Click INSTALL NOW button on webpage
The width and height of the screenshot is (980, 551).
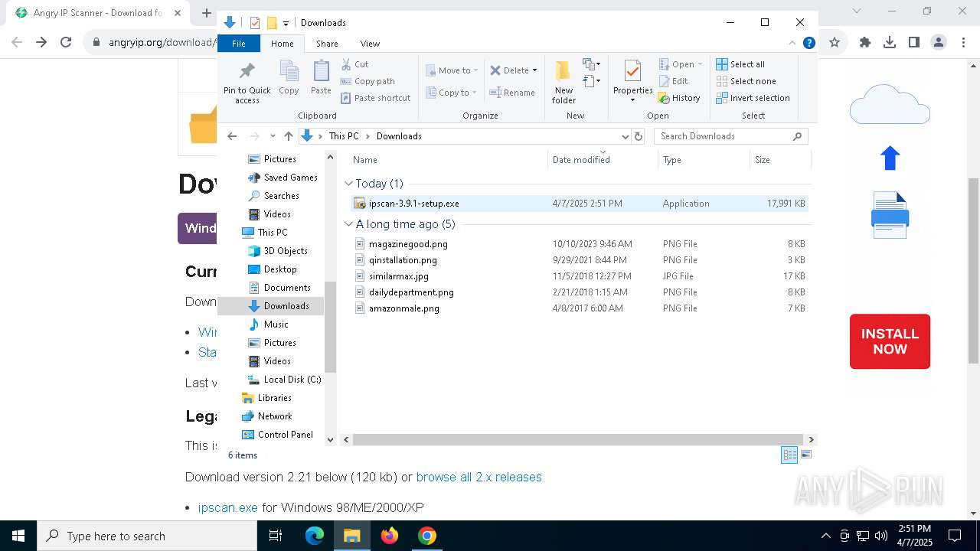(x=890, y=341)
